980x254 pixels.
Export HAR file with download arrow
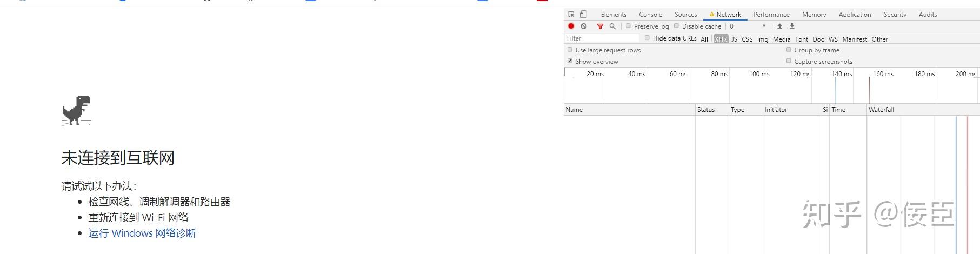[x=792, y=26]
